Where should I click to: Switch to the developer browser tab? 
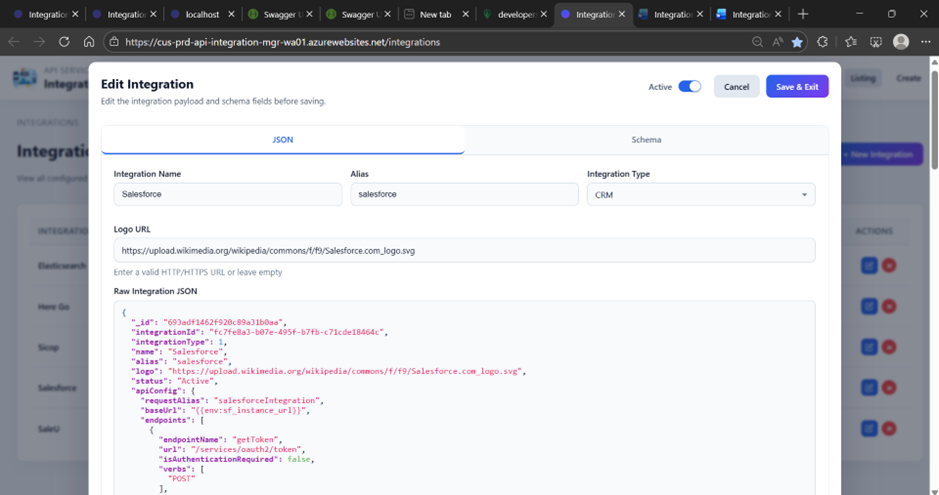click(x=515, y=14)
